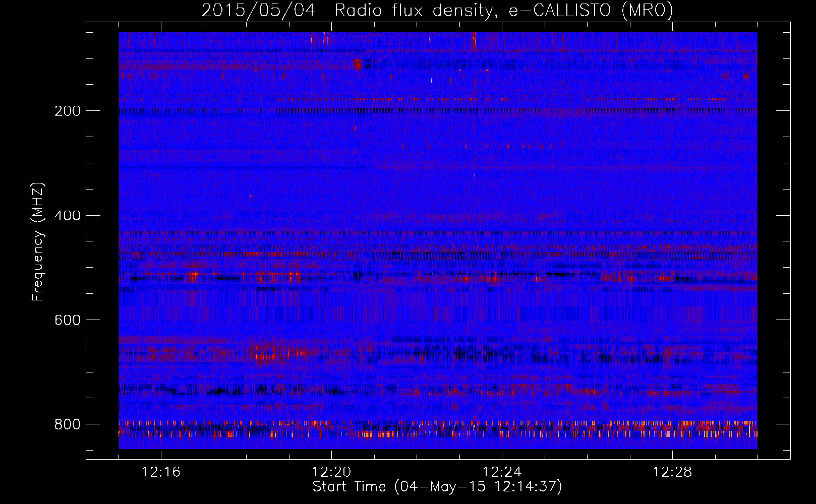Click the 'Start Time (04-May-15 12:14:37)' label
816x504 pixels.
[x=437, y=487]
